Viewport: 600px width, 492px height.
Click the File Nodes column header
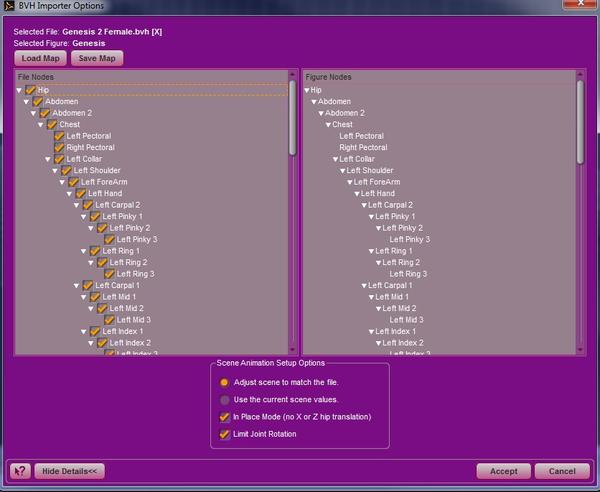pyautogui.click(x=152, y=77)
